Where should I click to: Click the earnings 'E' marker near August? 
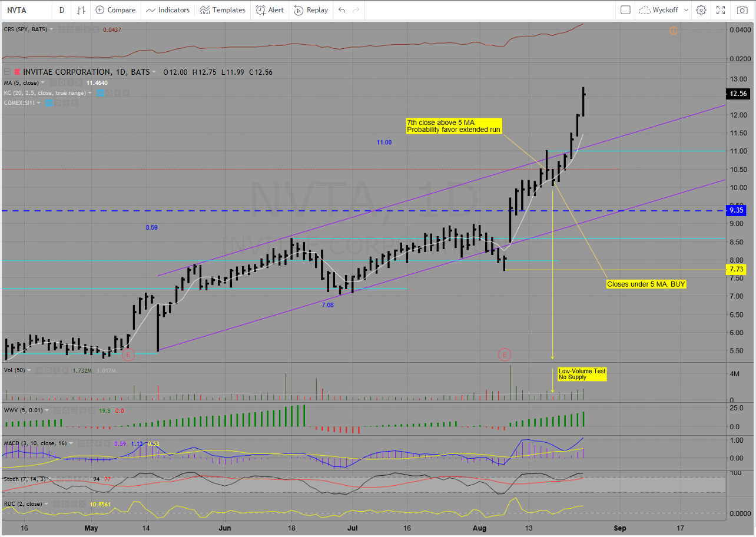(x=505, y=354)
